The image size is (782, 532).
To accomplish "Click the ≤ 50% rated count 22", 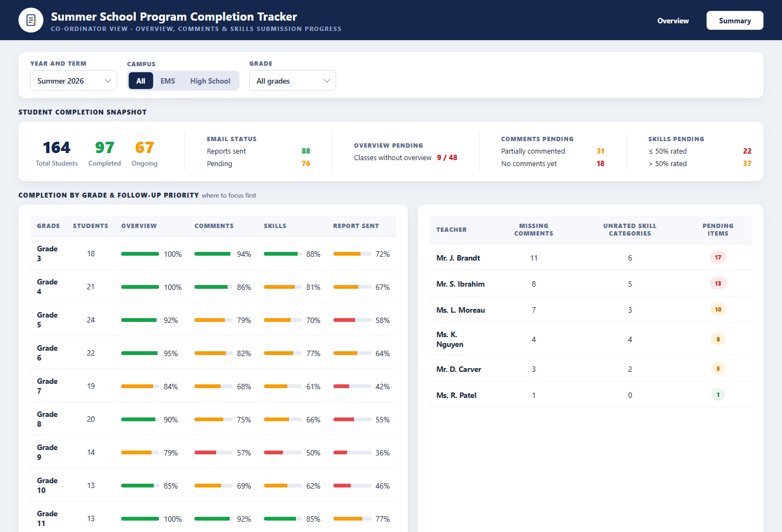I will [x=747, y=151].
